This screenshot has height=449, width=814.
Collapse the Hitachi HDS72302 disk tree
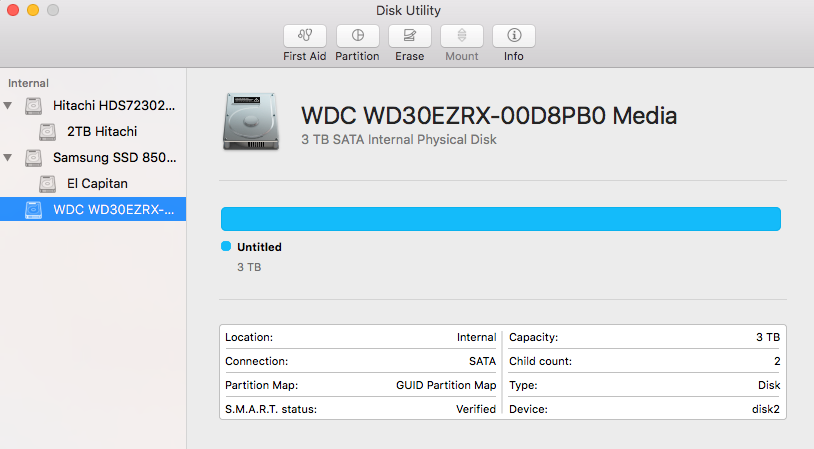(x=8, y=106)
